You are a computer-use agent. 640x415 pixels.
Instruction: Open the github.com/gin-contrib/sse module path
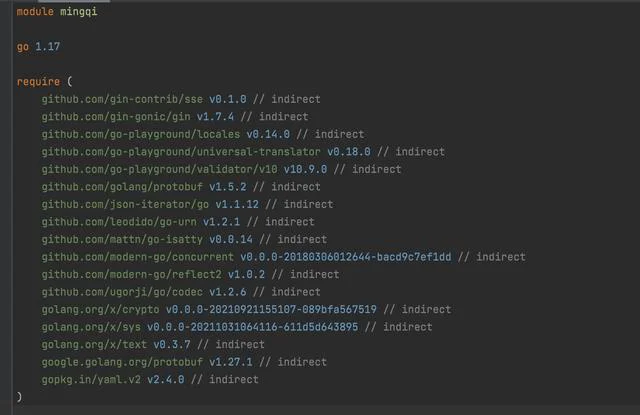pos(122,99)
